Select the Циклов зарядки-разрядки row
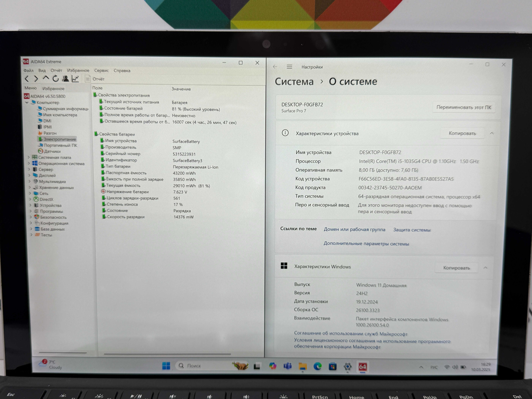 [x=141, y=198]
